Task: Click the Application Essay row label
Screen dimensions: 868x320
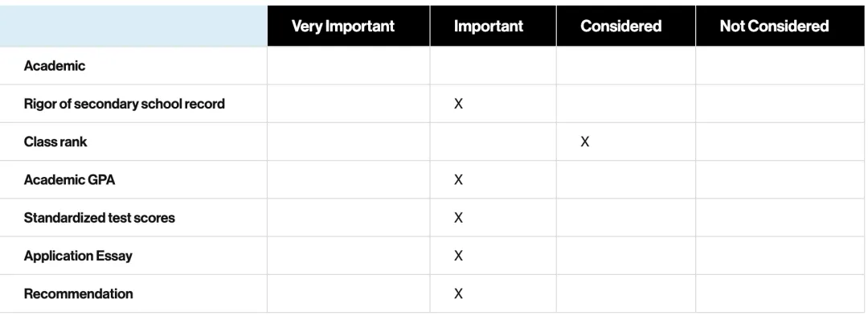Action: 78,256
